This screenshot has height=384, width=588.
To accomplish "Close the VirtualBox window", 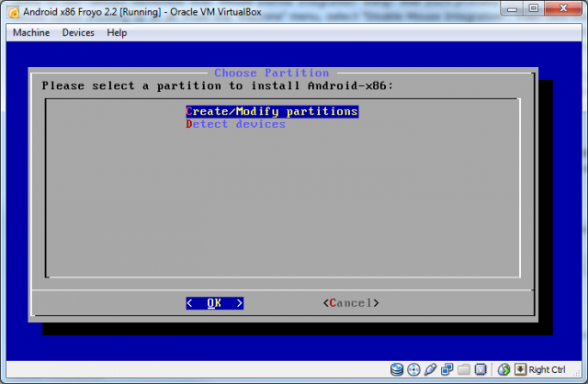I will point(563,9).
